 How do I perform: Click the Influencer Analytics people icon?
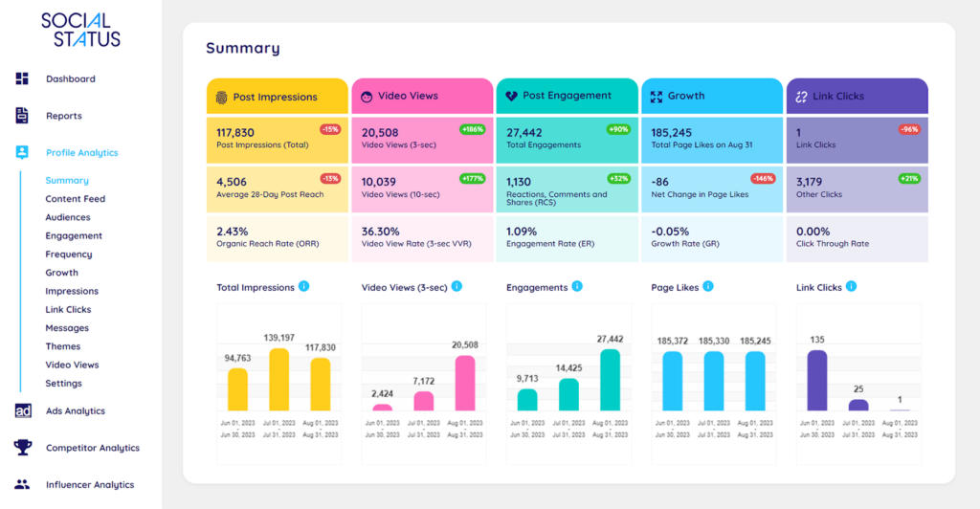[22, 484]
